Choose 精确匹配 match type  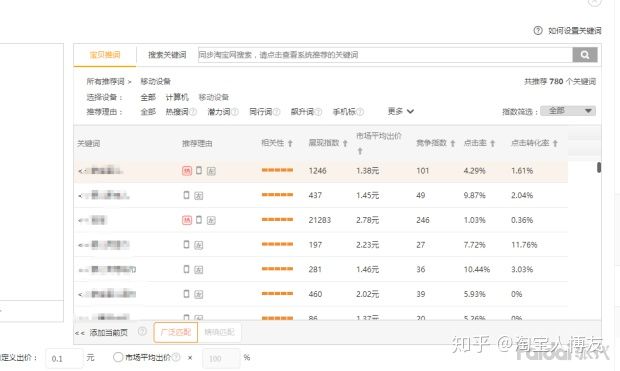pos(219,332)
